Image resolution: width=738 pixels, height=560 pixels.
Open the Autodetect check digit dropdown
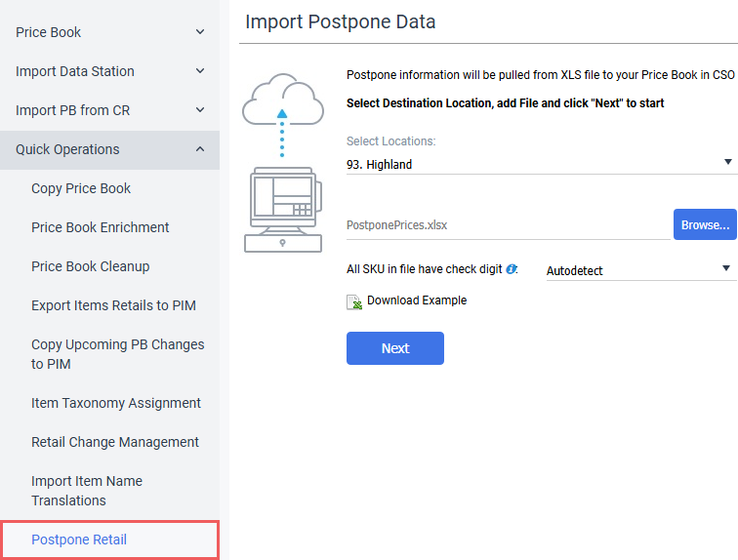tap(638, 270)
